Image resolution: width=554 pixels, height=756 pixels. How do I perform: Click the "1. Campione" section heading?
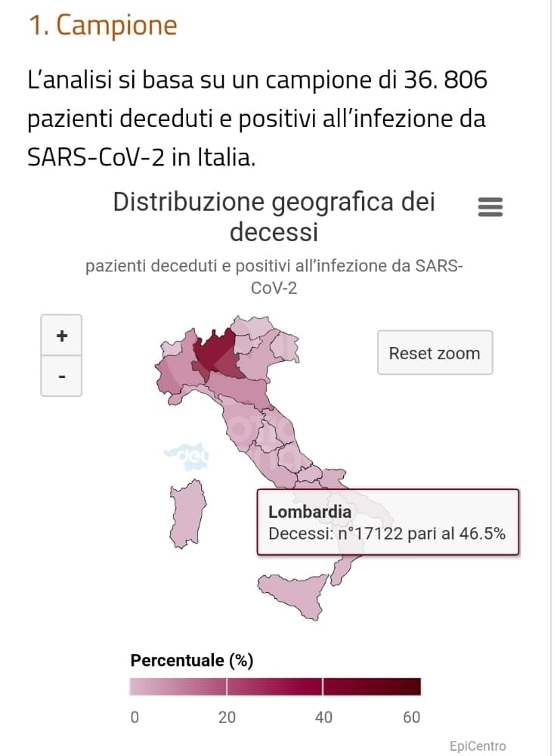click(x=103, y=26)
